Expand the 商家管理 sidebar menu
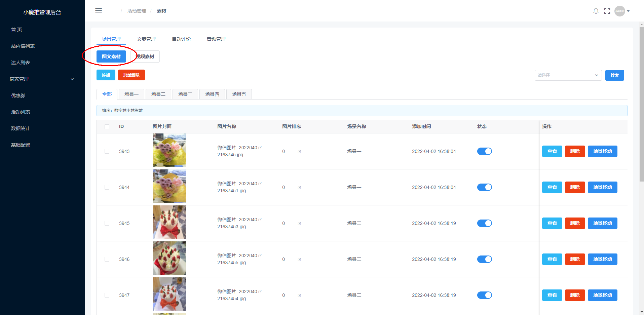644x315 pixels. pyautogui.click(x=42, y=79)
